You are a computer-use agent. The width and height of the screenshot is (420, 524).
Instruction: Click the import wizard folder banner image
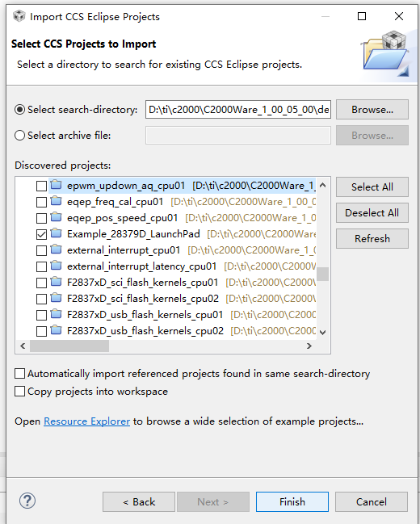pyautogui.click(x=385, y=53)
